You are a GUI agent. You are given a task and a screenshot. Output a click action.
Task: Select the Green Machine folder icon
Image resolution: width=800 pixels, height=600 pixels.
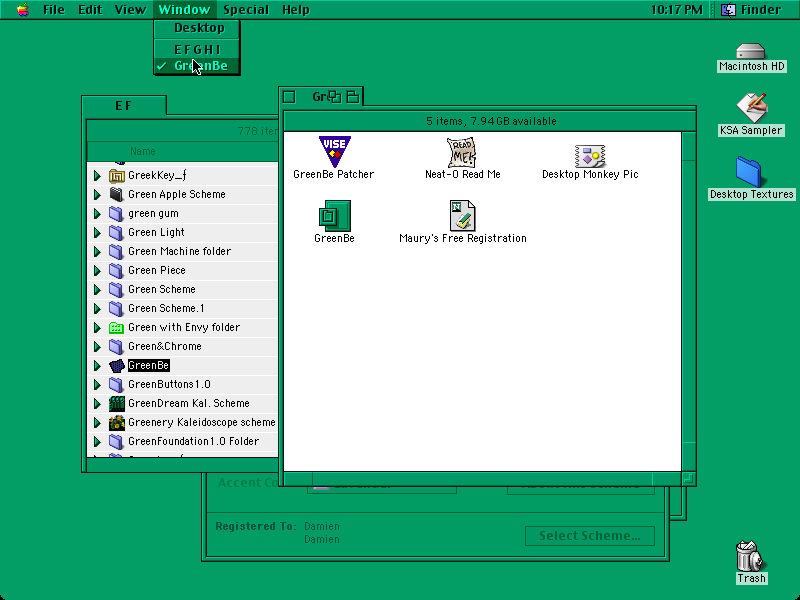point(117,252)
